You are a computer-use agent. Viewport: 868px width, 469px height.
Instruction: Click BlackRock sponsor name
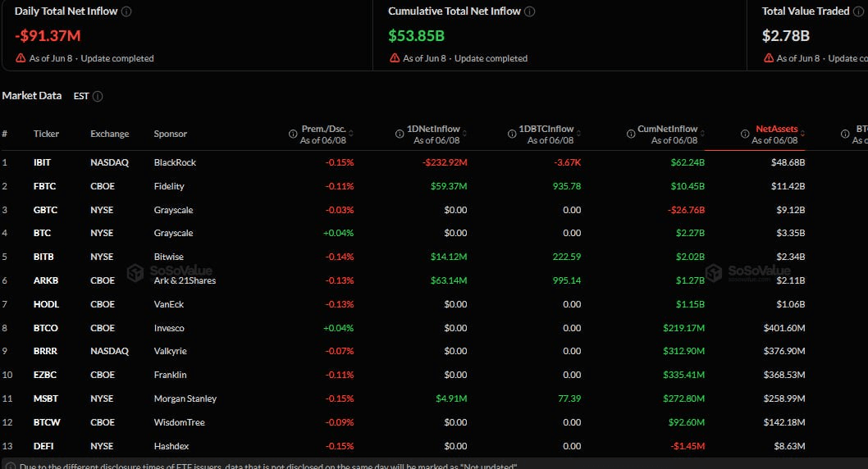(x=175, y=162)
